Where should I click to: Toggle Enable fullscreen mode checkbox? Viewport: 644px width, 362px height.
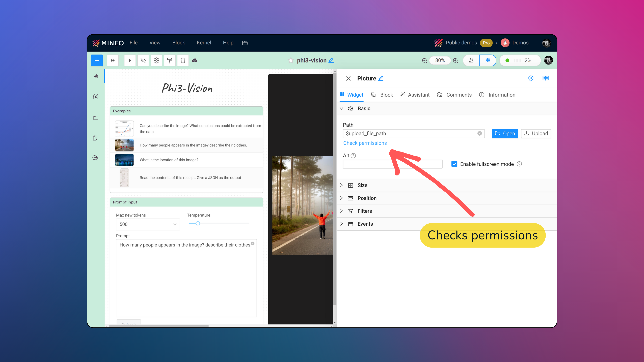coord(454,164)
